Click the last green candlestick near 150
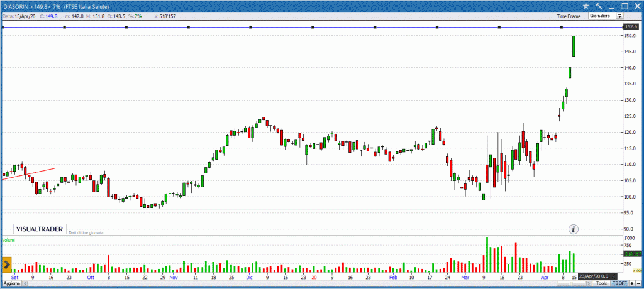 point(574,46)
